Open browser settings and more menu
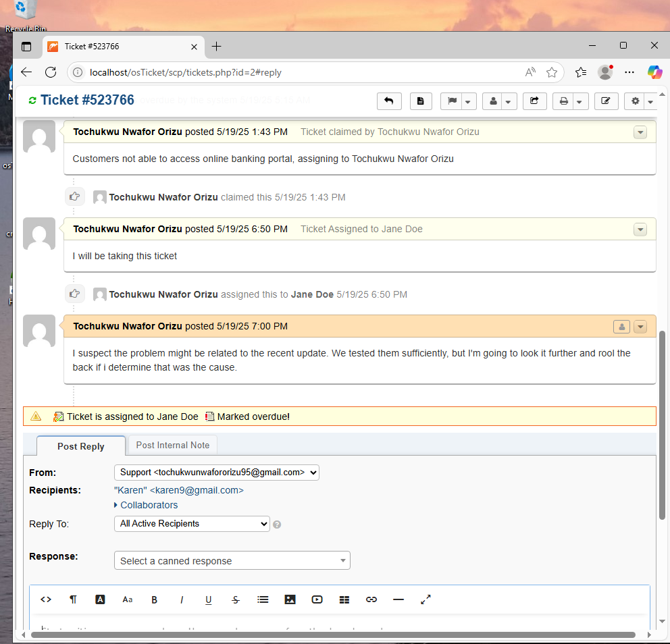The image size is (670, 644). coord(629,72)
